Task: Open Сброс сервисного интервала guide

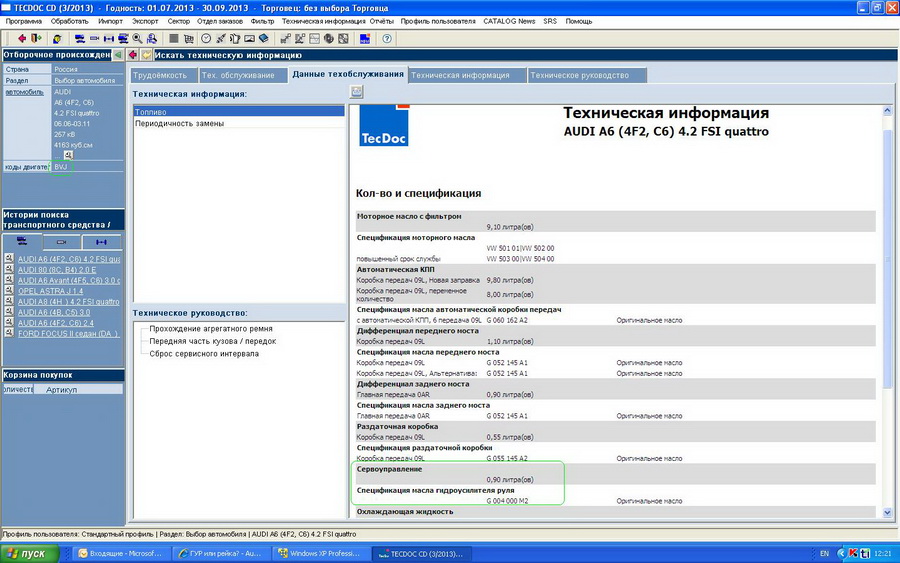Action: coord(204,354)
